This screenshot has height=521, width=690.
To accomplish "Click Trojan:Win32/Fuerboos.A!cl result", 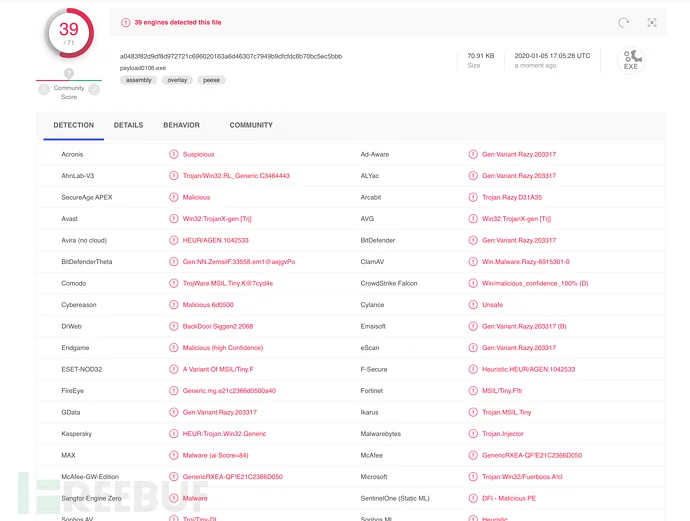I will [522, 477].
